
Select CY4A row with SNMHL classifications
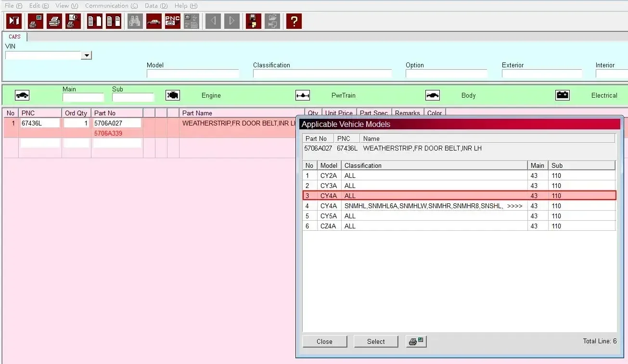pos(459,206)
